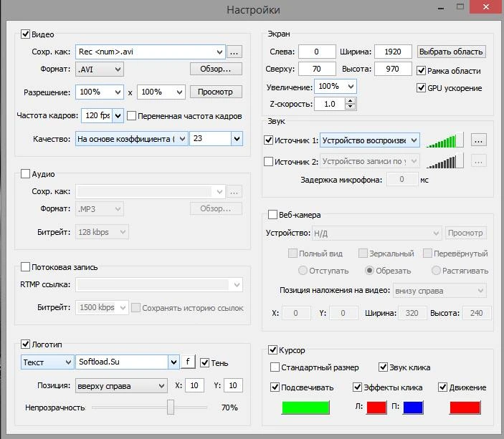Click the Слева input field
Viewport: 504px width, 439px height.
pyautogui.click(x=317, y=52)
